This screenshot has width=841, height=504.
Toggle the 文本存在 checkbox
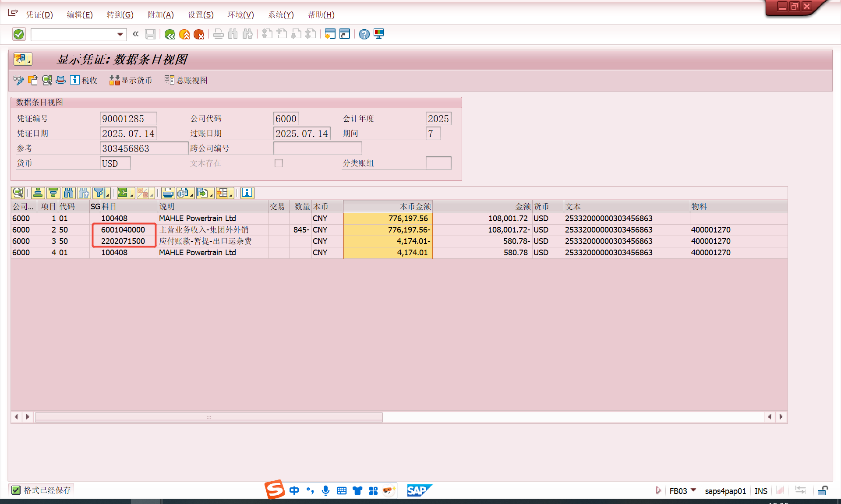tap(279, 163)
